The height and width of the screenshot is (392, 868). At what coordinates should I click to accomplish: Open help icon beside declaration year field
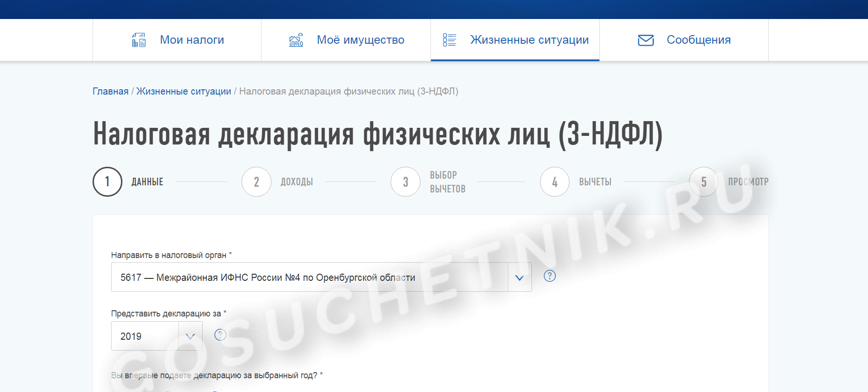coord(220,335)
